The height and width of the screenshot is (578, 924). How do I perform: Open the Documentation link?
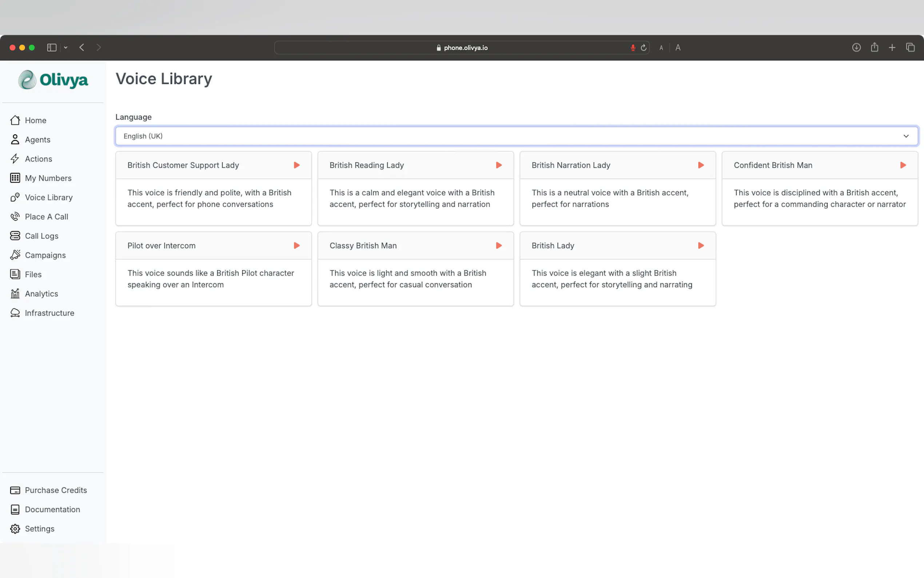[x=52, y=510]
